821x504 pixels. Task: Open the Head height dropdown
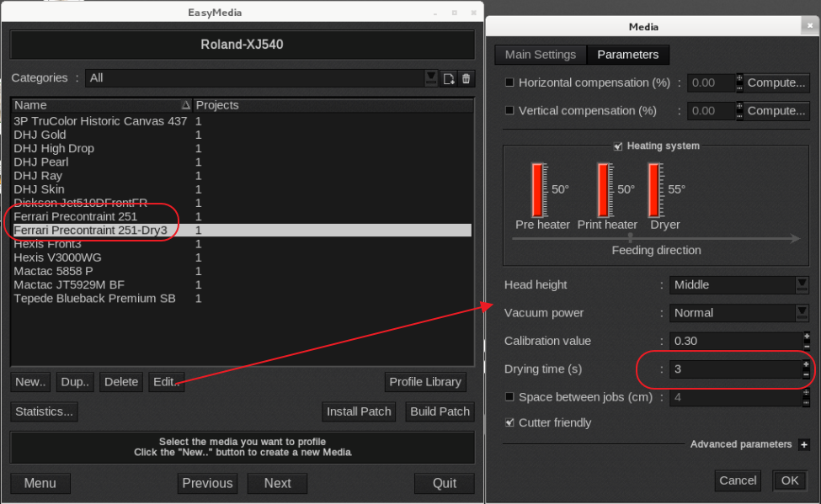click(x=802, y=284)
